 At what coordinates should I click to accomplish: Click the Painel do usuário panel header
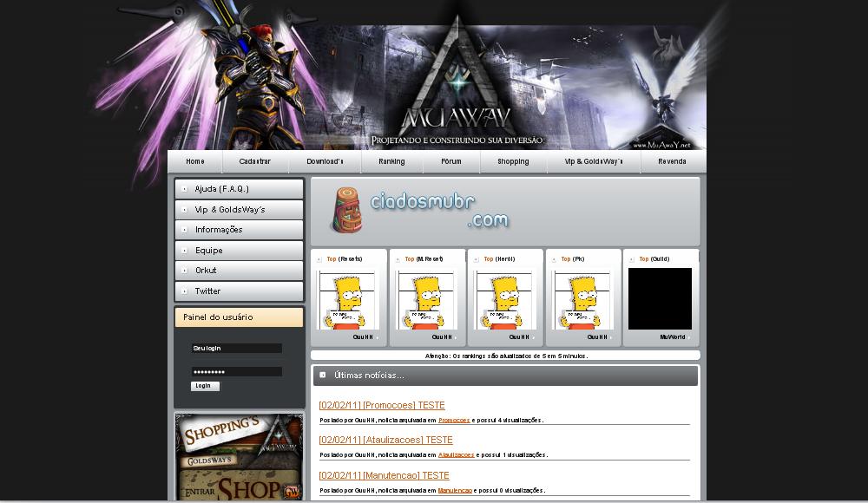(240, 317)
